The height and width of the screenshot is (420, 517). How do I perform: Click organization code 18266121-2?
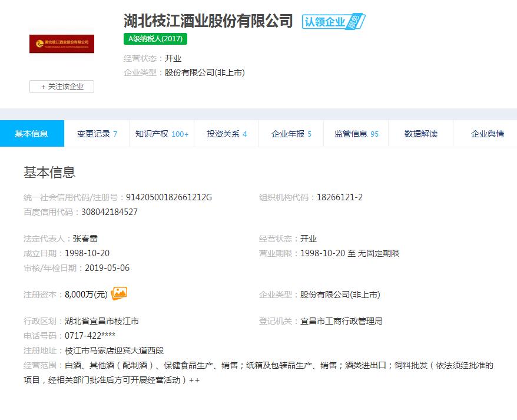point(340,197)
